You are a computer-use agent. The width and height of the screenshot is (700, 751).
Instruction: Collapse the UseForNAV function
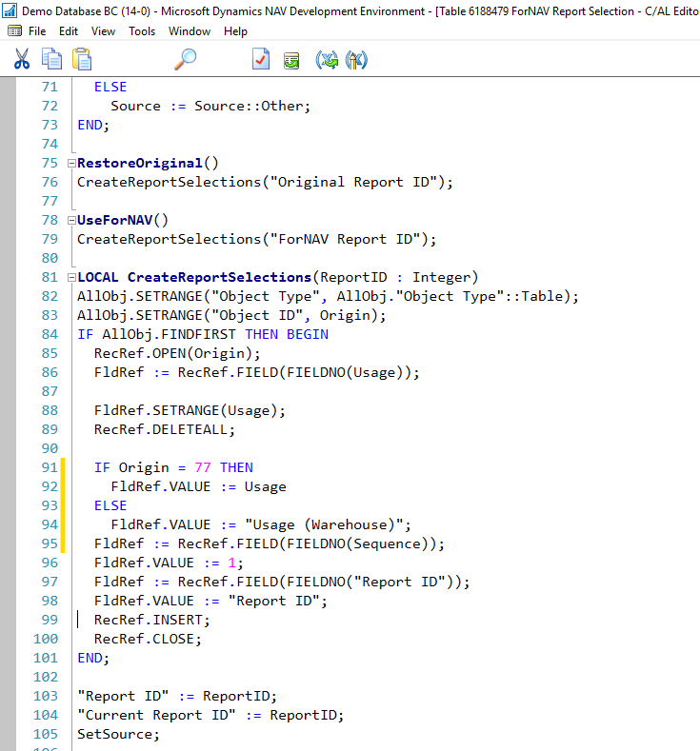click(71, 220)
